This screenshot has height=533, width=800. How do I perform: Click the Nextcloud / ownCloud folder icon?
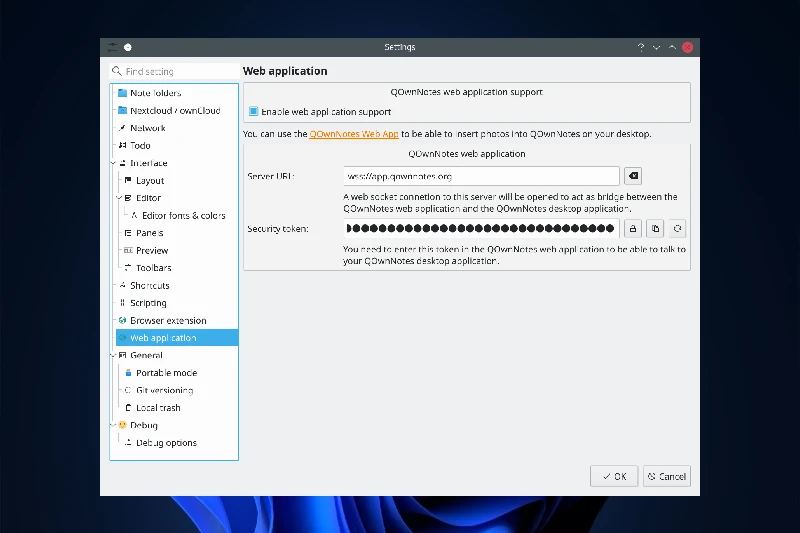[x=122, y=110]
